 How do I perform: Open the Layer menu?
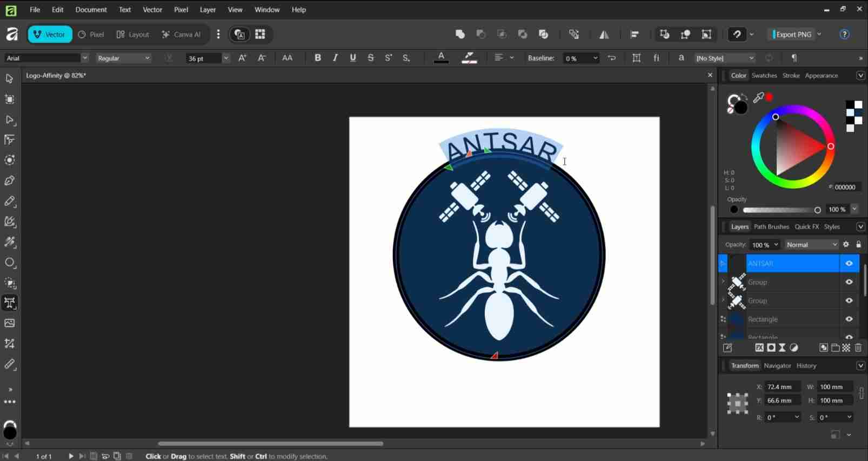click(x=208, y=10)
